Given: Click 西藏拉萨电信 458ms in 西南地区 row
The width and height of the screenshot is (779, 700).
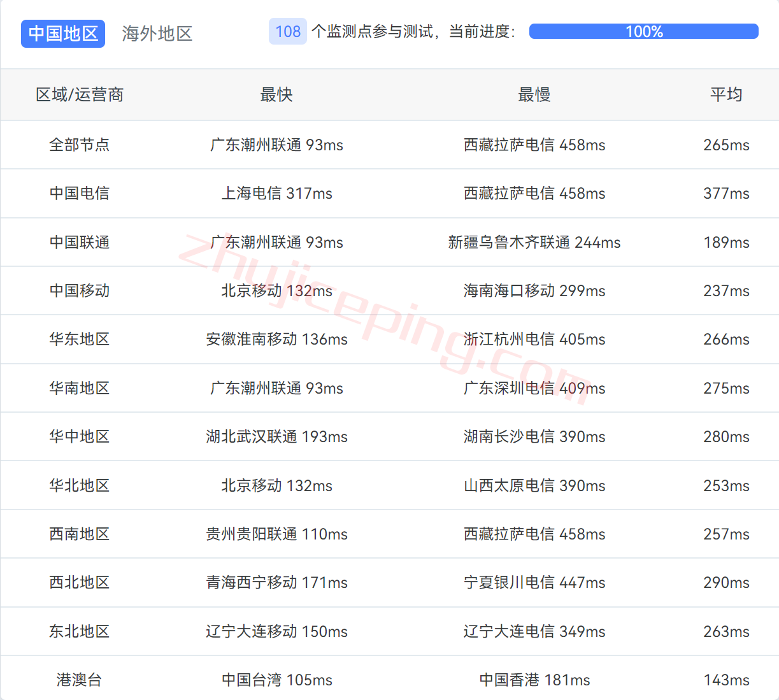Looking at the screenshot, I should pos(534,534).
